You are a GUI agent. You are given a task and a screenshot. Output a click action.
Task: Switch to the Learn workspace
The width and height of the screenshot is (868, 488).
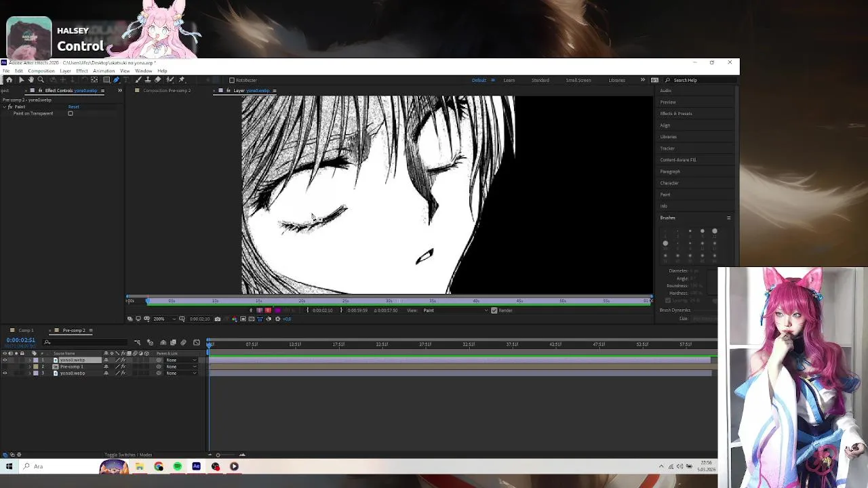click(509, 80)
